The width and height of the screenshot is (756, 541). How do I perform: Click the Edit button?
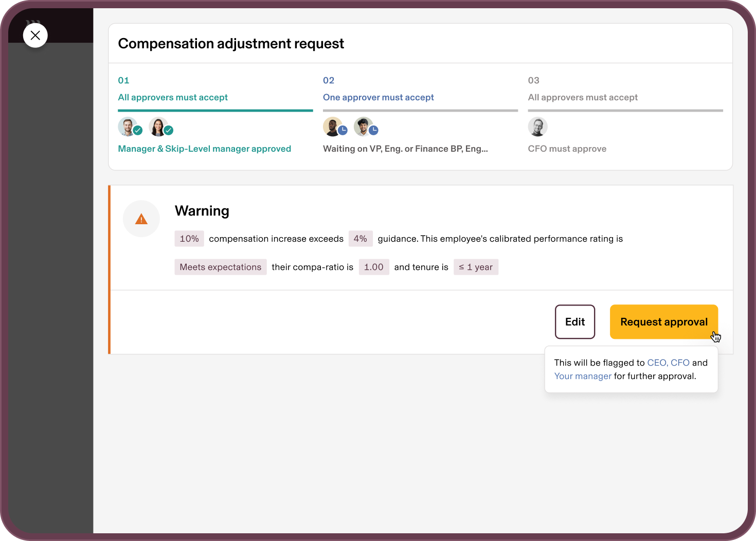point(575,322)
